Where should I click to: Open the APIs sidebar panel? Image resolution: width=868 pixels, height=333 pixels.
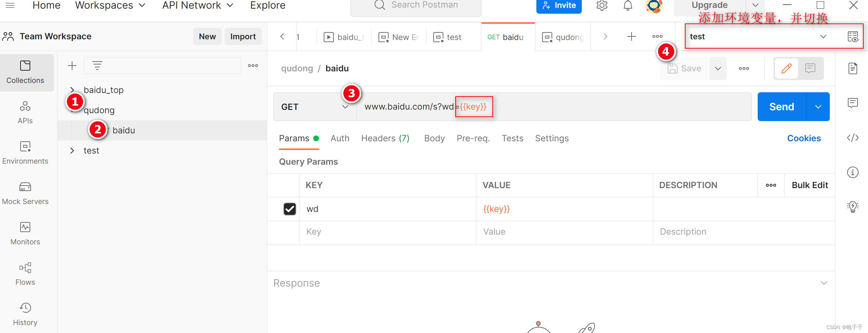[25, 112]
